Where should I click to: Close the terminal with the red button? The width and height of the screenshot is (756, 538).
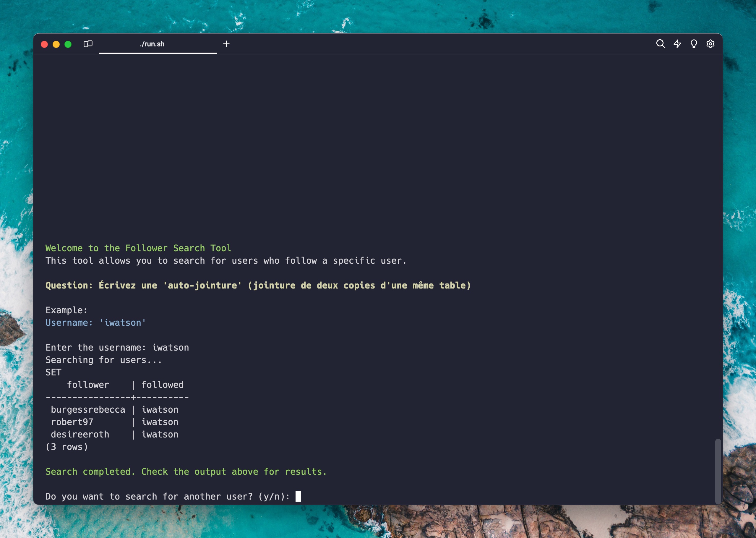(x=44, y=44)
